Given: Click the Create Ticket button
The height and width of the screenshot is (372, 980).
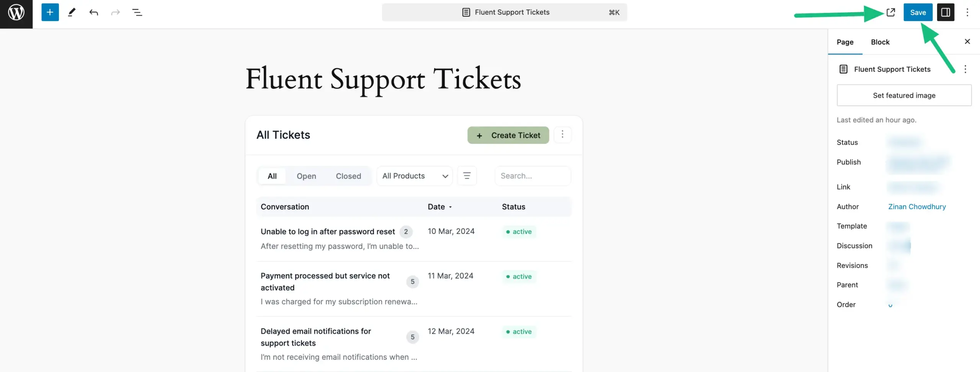Looking at the screenshot, I should 508,135.
